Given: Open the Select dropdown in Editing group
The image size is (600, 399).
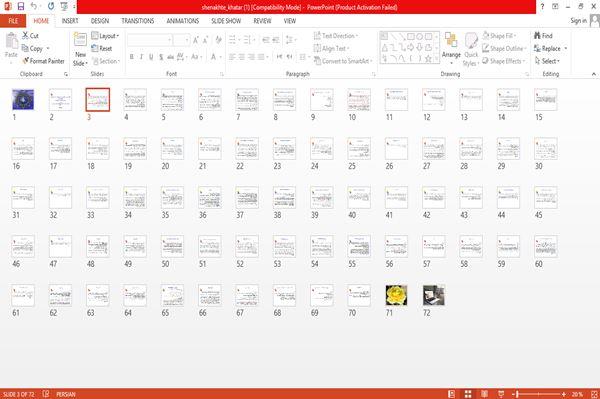Looking at the screenshot, I should 547,61.
